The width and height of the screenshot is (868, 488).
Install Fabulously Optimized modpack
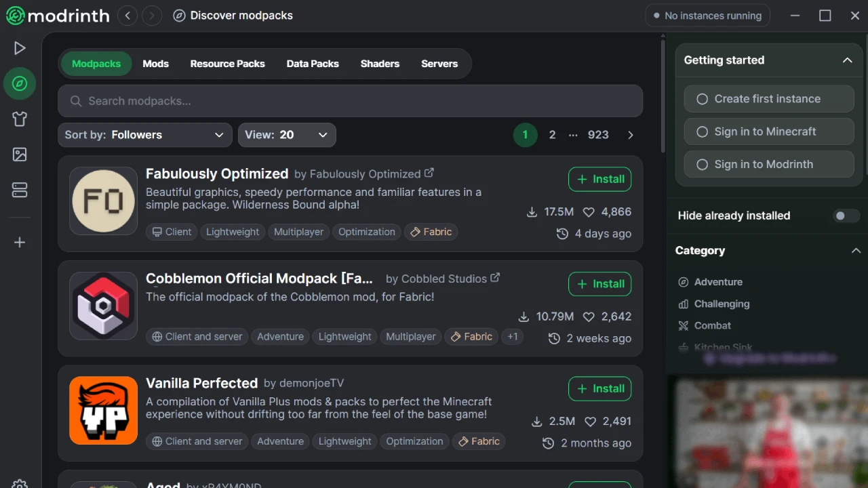coord(600,180)
